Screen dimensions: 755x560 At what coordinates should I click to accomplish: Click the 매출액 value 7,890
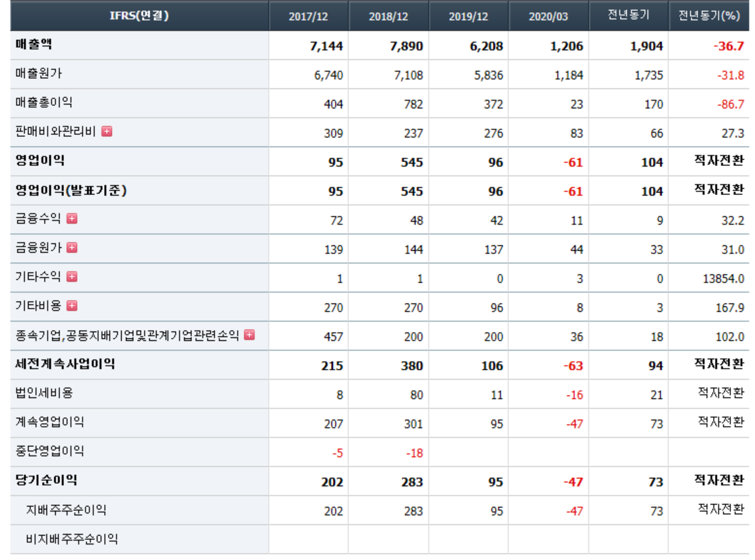tap(407, 47)
